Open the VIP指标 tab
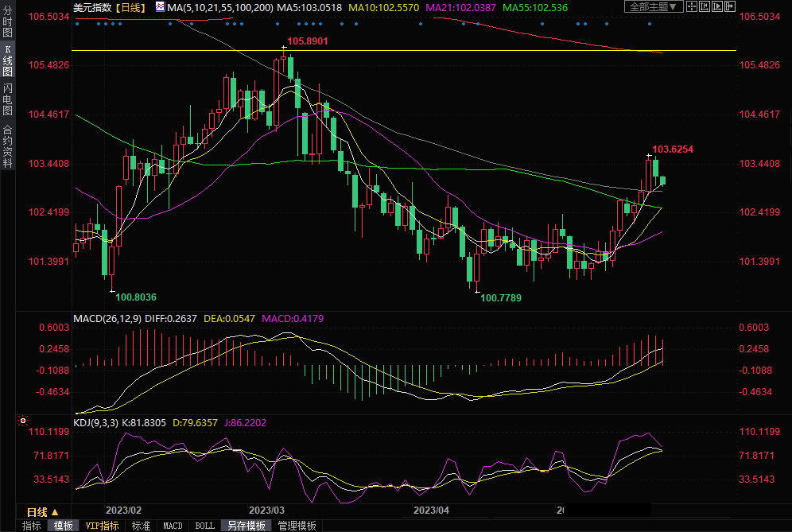This screenshot has height=532, width=792. click(x=102, y=526)
